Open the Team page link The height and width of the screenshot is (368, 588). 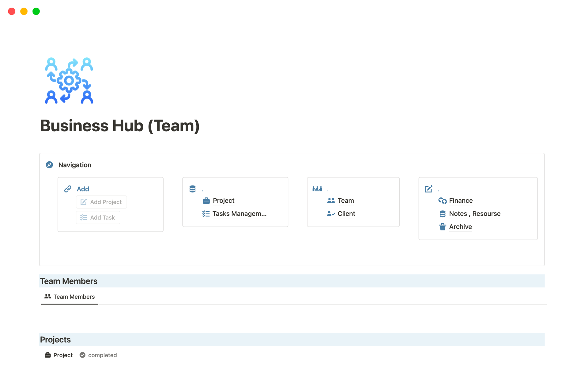[345, 201]
